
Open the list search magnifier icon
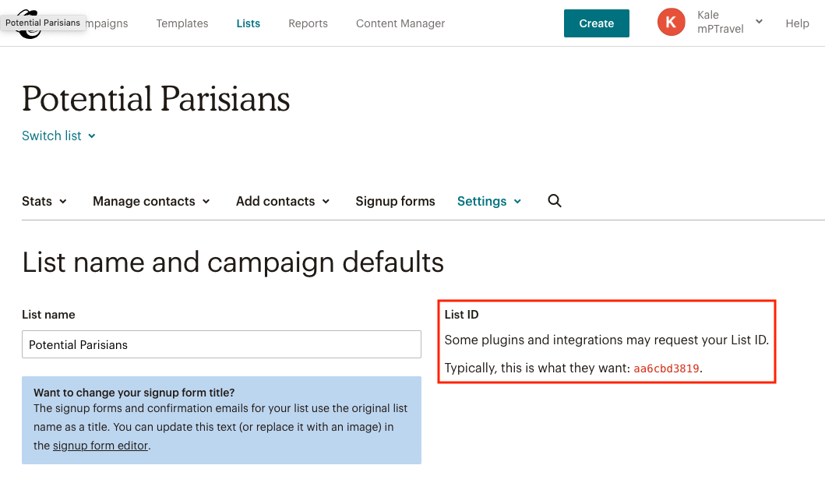click(x=555, y=201)
